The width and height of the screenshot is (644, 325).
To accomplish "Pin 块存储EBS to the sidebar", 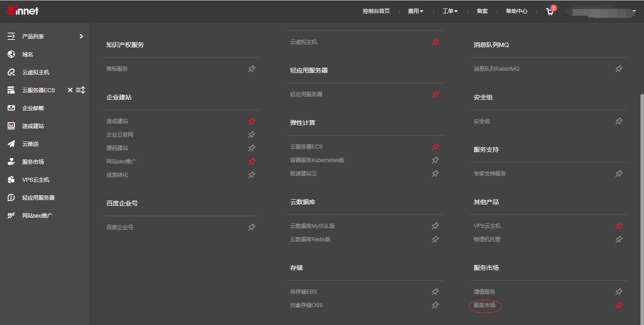I will 435,292.
